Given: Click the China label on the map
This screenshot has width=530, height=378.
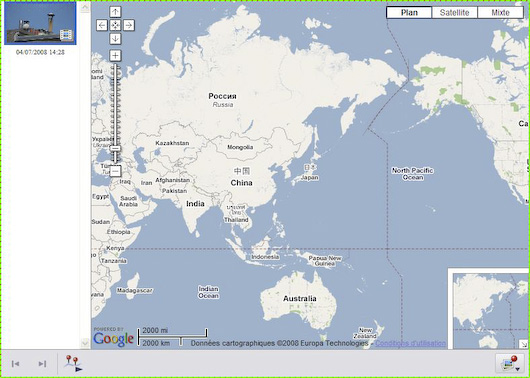Looking at the screenshot, I should coord(241,183).
